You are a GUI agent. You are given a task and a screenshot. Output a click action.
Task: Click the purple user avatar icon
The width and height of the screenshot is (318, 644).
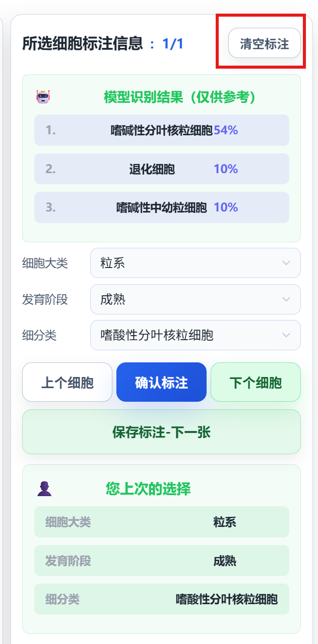44,489
